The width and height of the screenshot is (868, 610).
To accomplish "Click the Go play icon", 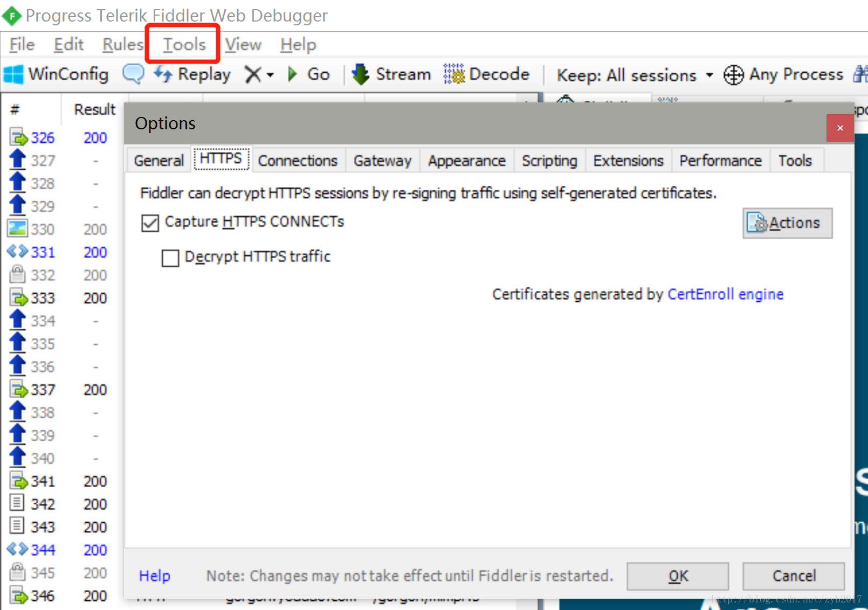I will click(x=293, y=74).
